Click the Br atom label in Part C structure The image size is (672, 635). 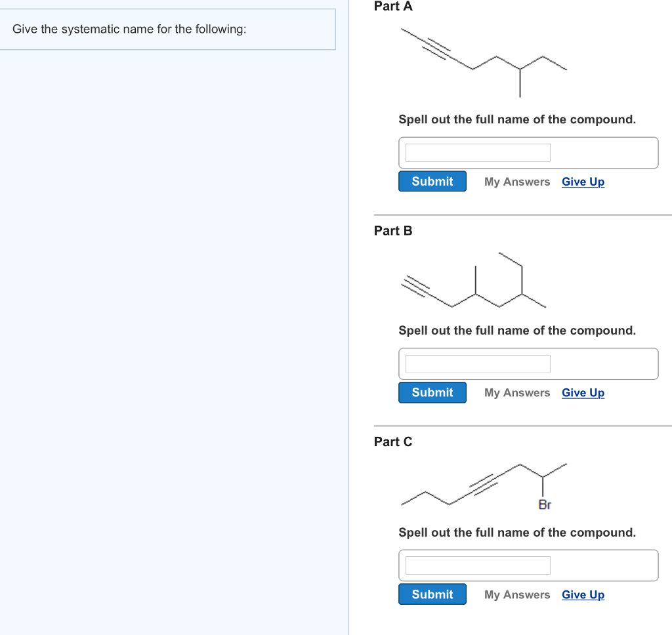(545, 505)
